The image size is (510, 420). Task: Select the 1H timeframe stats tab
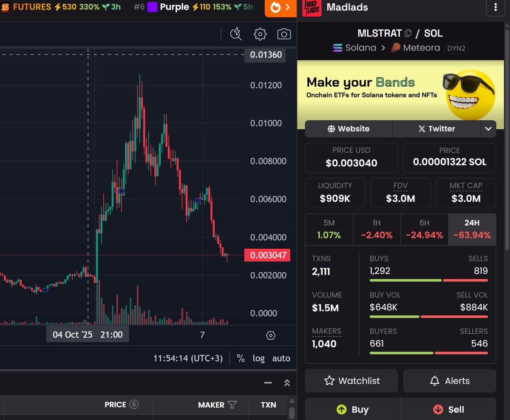pyautogui.click(x=377, y=230)
